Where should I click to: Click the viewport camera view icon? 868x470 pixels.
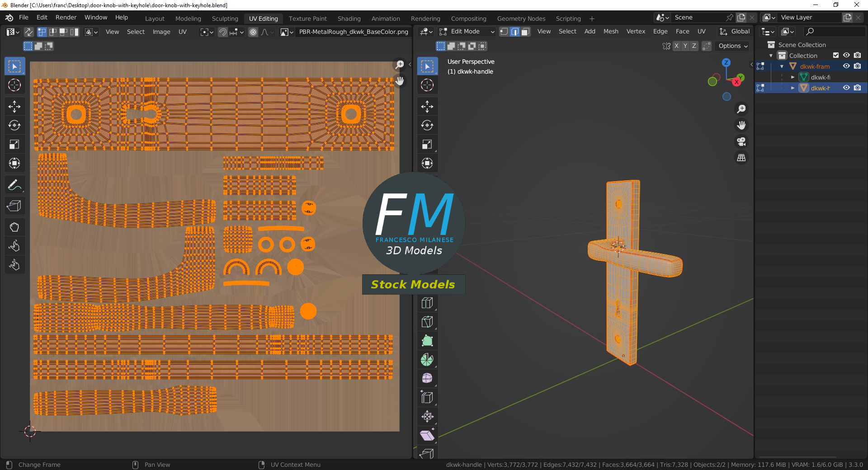(741, 142)
